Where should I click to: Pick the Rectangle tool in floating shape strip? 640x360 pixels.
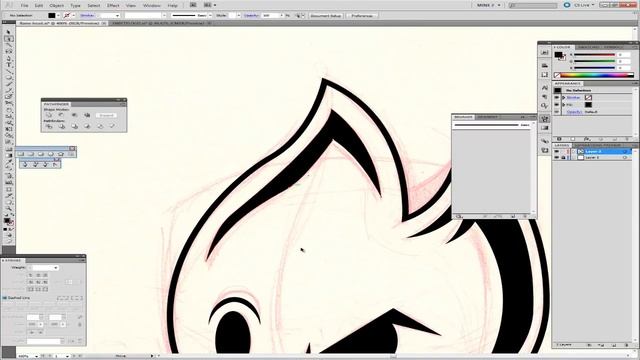(x=21, y=154)
